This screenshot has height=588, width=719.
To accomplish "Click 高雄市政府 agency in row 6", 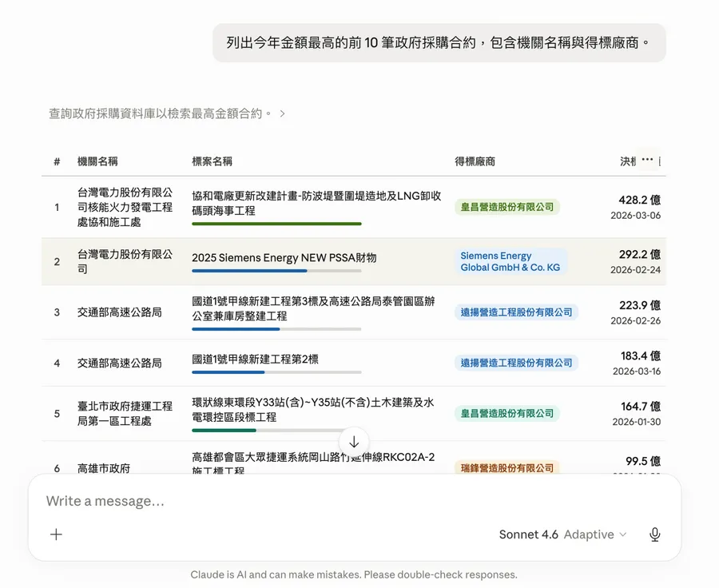I will (x=104, y=468).
